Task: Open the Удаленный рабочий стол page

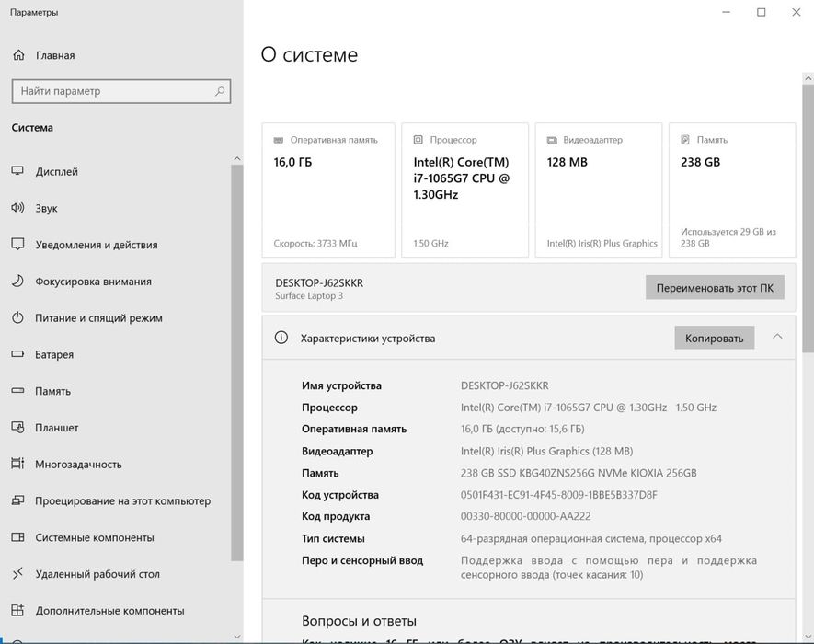Action: point(97,574)
